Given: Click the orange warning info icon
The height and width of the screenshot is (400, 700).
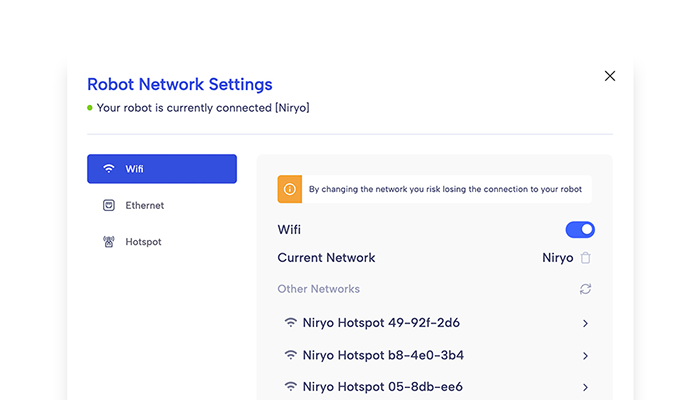Looking at the screenshot, I should (x=290, y=189).
